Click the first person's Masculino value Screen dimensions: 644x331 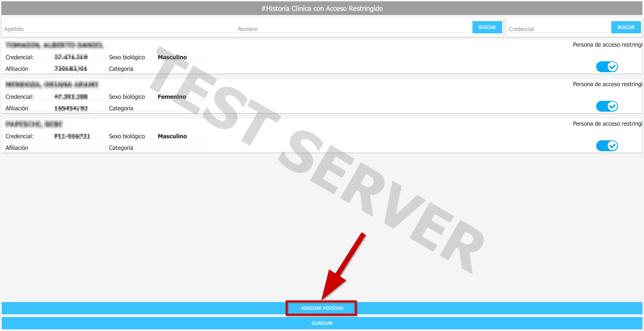(172, 57)
